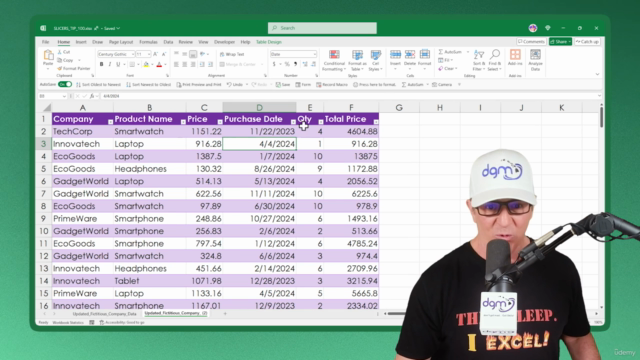
Task: Apply percent style number format
Action: 287,64
